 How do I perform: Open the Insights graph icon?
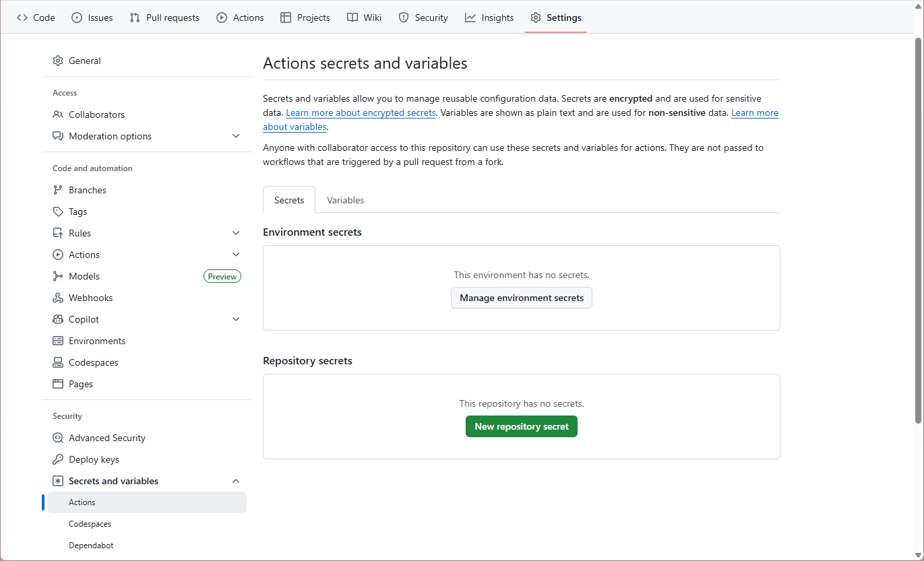point(470,18)
